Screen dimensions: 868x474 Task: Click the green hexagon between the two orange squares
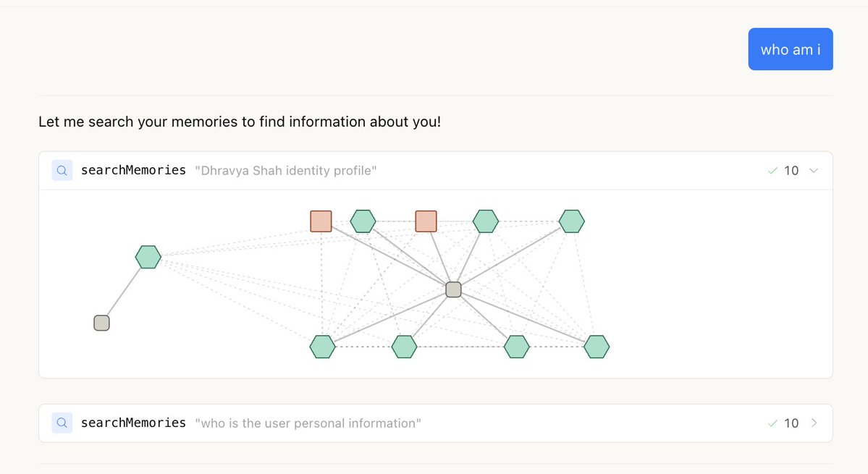pyautogui.click(x=363, y=221)
